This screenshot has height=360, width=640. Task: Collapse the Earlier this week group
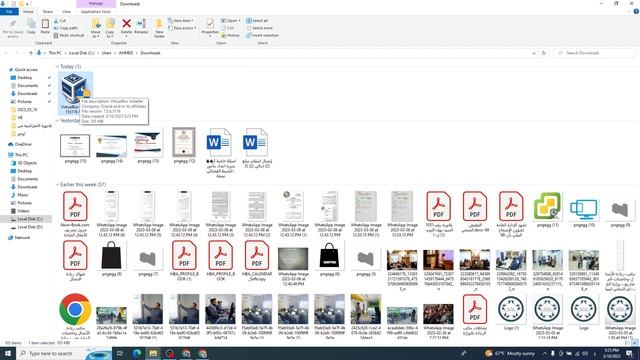tap(57, 184)
